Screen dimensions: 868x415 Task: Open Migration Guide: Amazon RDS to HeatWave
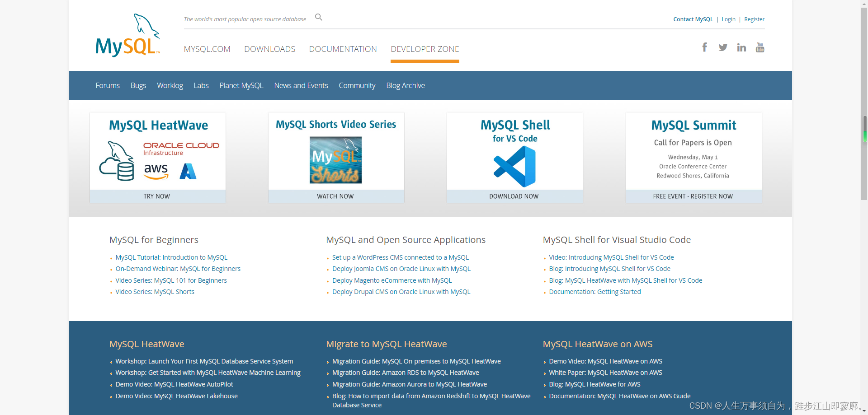(x=406, y=373)
